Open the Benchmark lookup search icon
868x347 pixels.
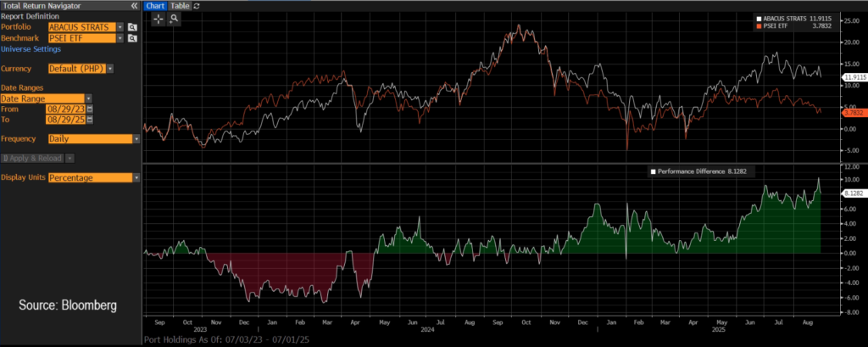(x=133, y=38)
